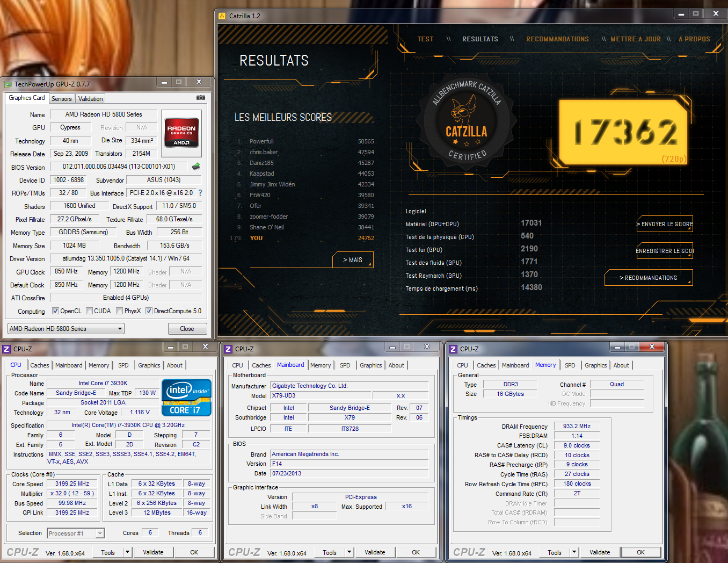Click the 17362 score panel in Catzilla
Screen dimensions: 728x563
tap(624, 132)
